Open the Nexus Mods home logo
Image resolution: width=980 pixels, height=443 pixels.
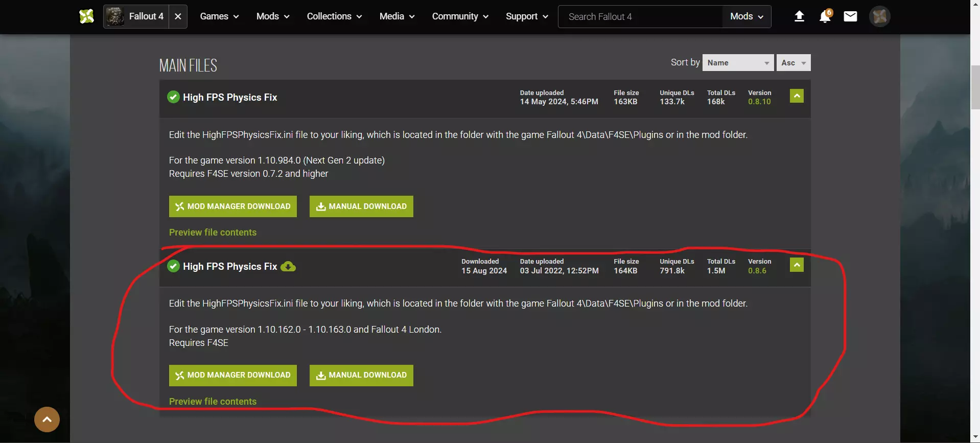[x=87, y=16]
